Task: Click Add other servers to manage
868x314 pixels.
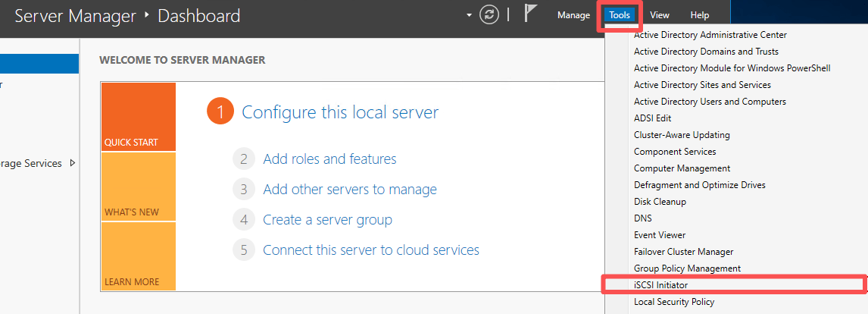Action: click(x=350, y=189)
